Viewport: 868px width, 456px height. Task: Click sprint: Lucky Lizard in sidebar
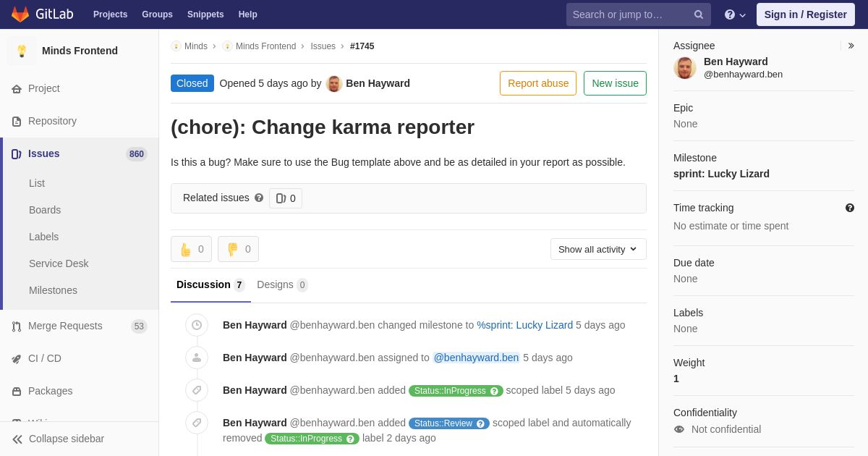click(721, 174)
